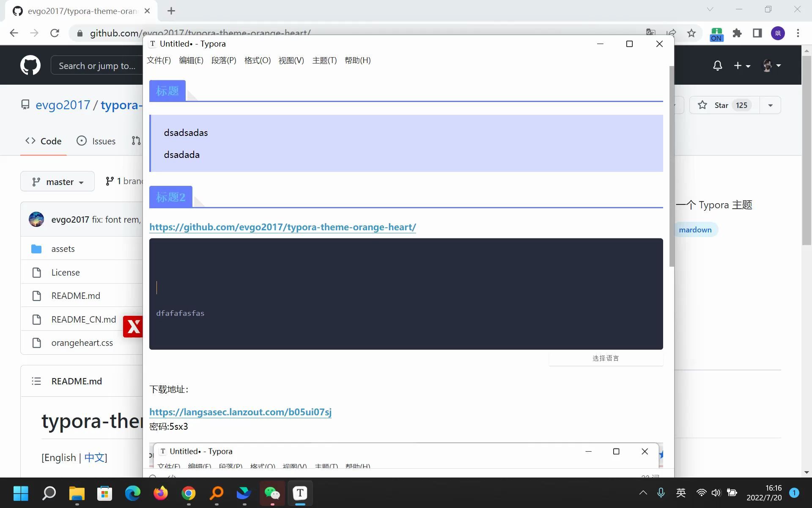Reload the page in Chrome
812x508 pixels.
55,33
